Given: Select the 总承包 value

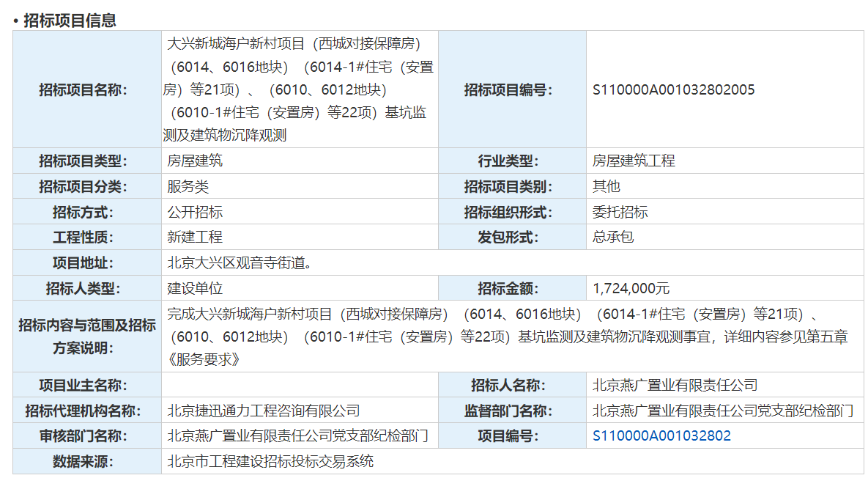Looking at the screenshot, I should point(613,237).
